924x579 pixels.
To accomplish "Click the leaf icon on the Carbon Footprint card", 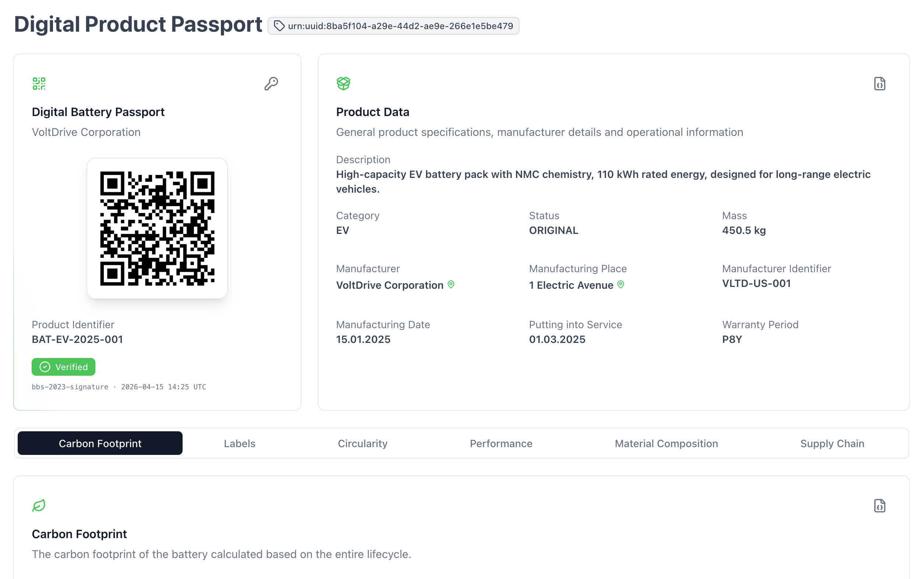I will tap(39, 505).
